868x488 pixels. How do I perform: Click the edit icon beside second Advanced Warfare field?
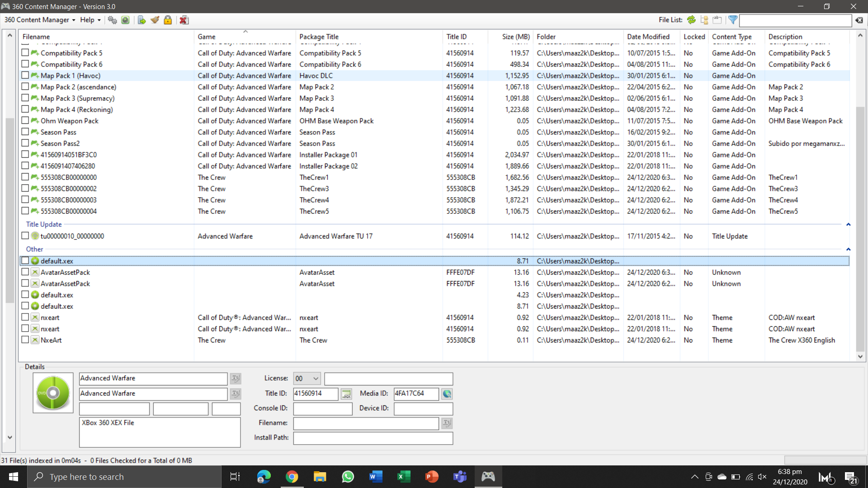[236, 394]
